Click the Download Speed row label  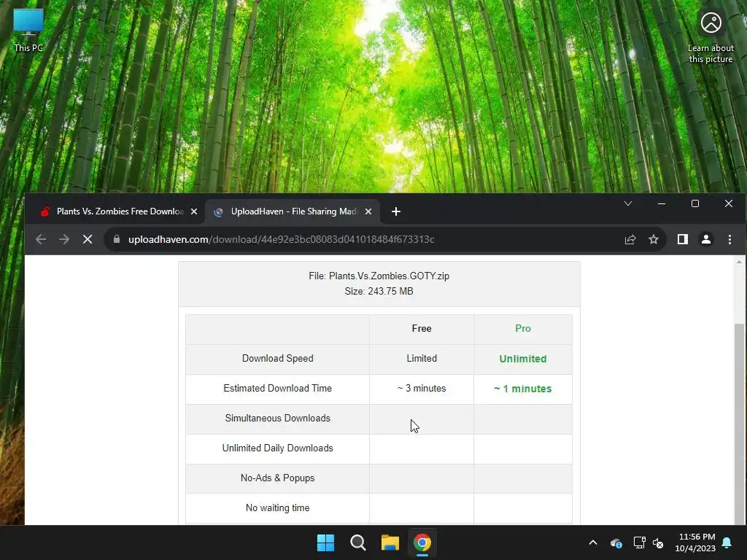click(278, 359)
